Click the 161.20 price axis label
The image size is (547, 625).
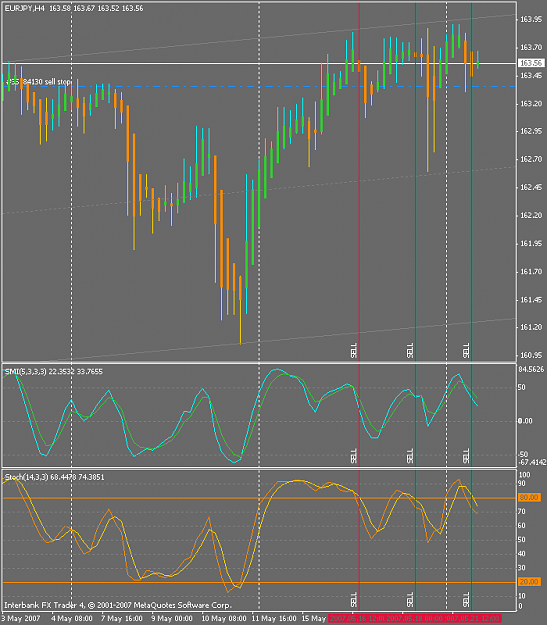[x=531, y=327]
